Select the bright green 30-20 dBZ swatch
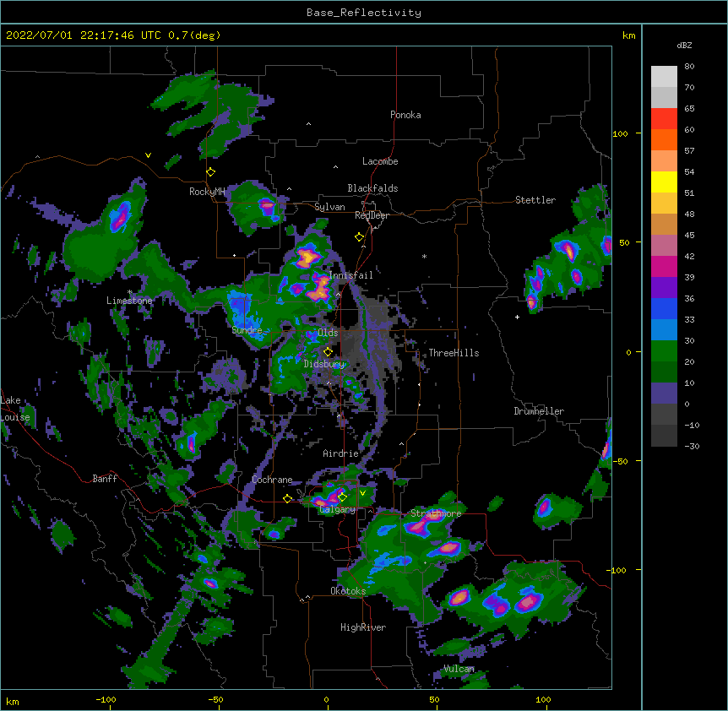 click(x=664, y=351)
